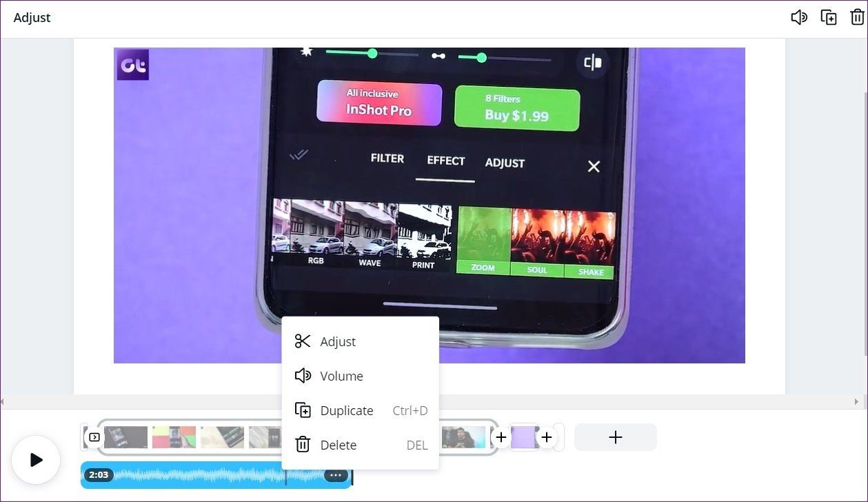
Task: Click the large add page plus button
Action: point(616,437)
